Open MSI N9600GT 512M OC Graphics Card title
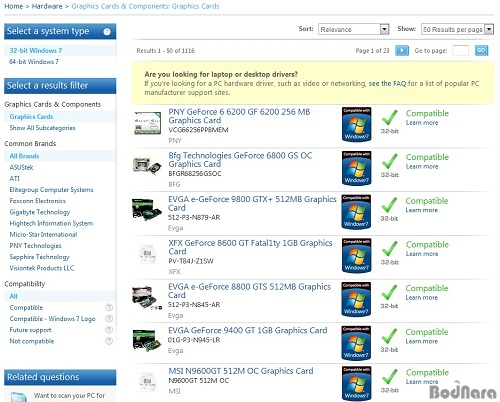This screenshot has height=402, width=500. click(x=241, y=371)
